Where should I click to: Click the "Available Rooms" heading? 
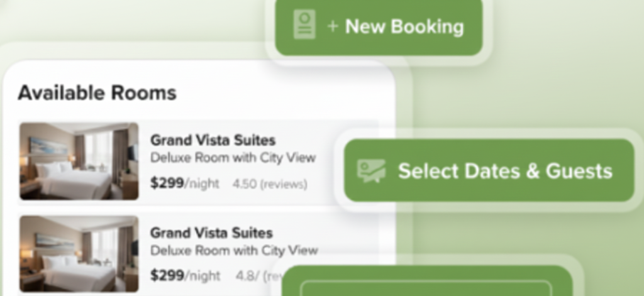pyautogui.click(x=97, y=93)
